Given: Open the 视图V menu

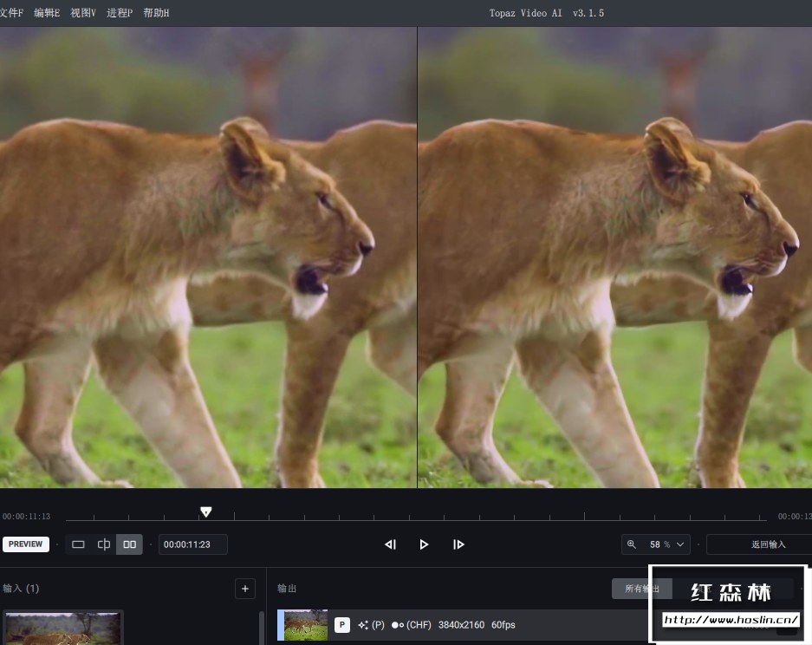Looking at the screenshot, I should pyautogui.click(x=83, y=13).
